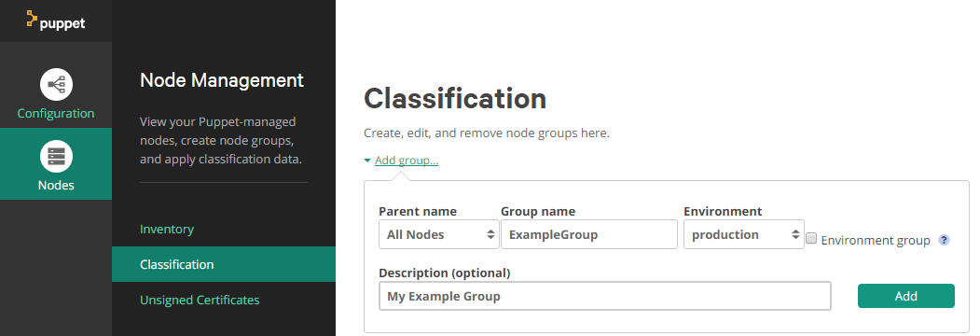
Task: Open Unsigned Certificates page
Action: tap(200, 300)
